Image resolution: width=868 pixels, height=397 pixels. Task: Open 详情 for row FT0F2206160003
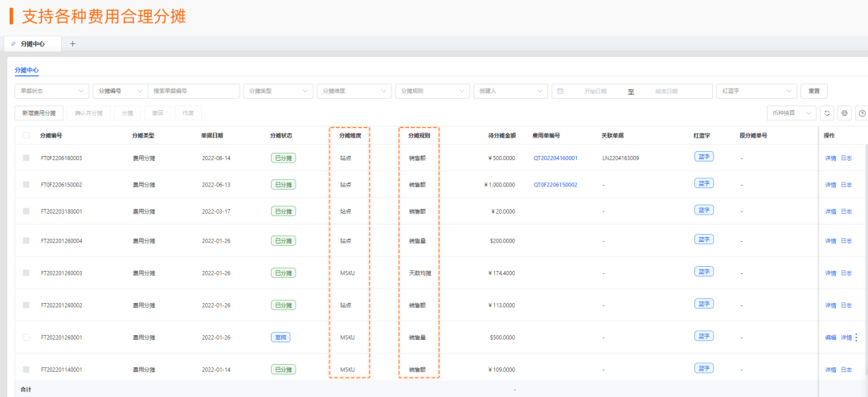830,158
